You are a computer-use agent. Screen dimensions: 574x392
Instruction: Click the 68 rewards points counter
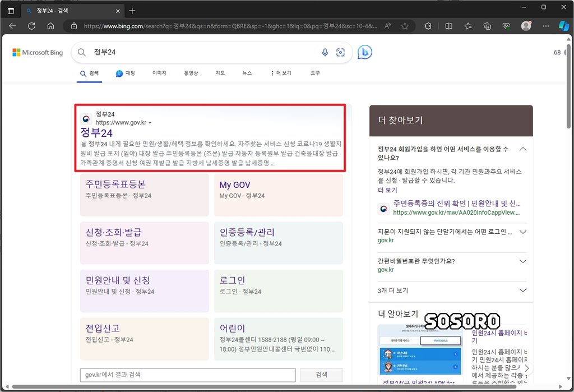point(557,52)
